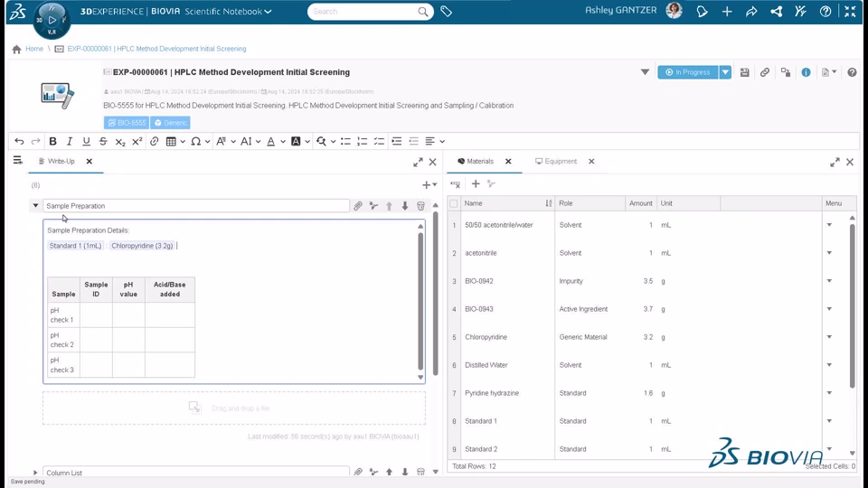
Task: Move Sample Preparation section down
Action: click(405, 206)
